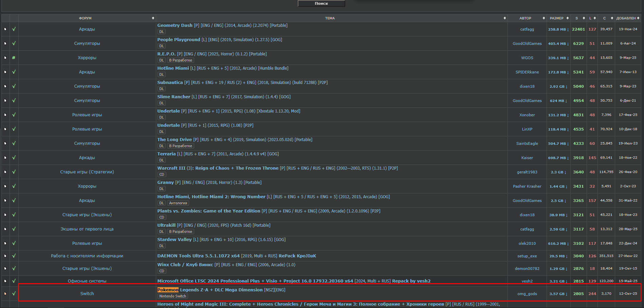
Task: Click Nintendo Switch tag under Pokemon Legends
Action: coord(172,296)
